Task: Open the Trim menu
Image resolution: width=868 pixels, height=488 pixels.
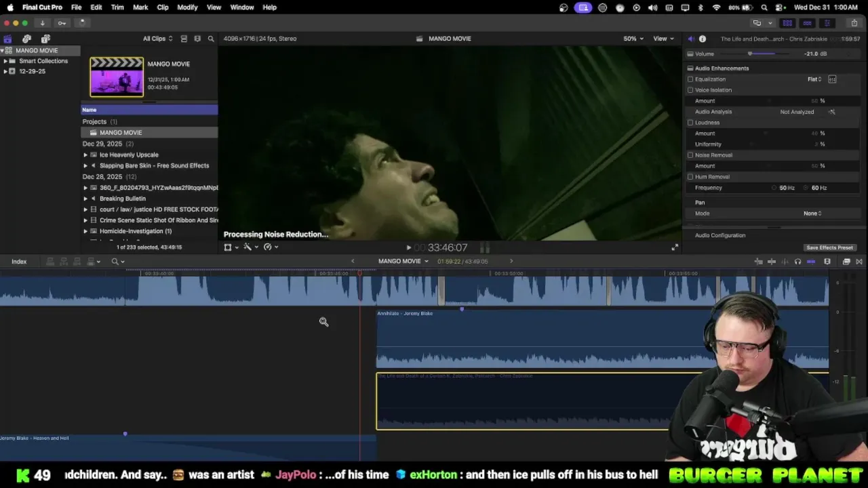Action: click(117, 7)
